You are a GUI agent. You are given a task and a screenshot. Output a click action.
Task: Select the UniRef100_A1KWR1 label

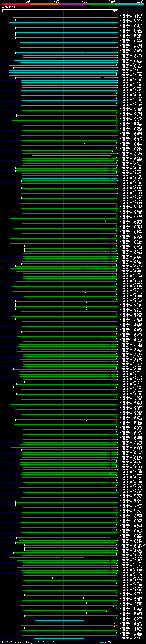(131, 37)
